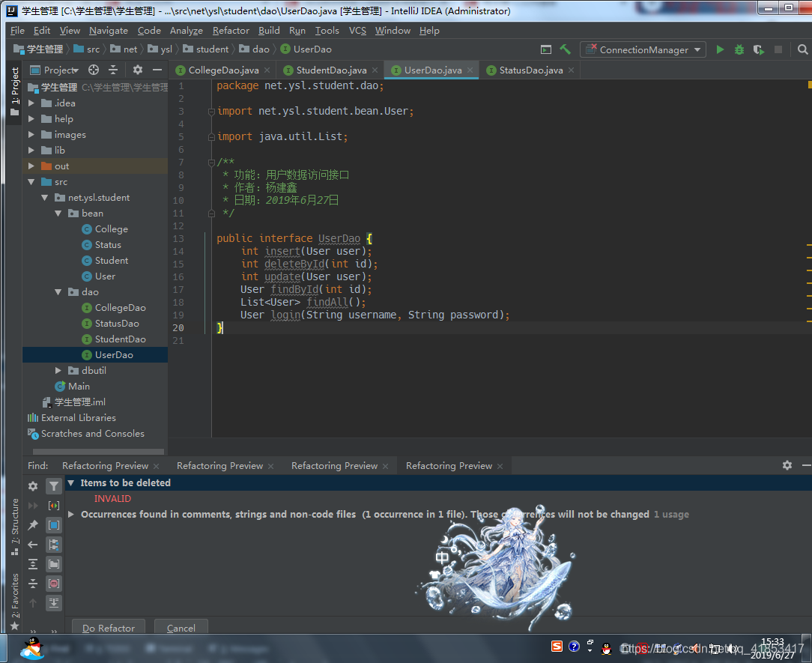Open the Favorites tool window tab
This screenshot has height=663, width=812.
(15, 601)
